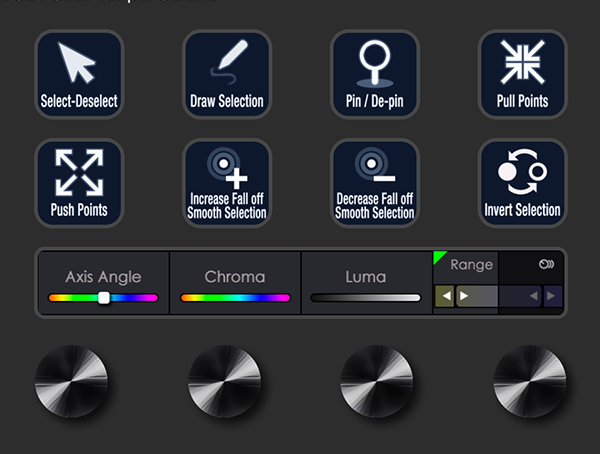Click the Chroma label text
600x454 pixels.
(235, 277)
